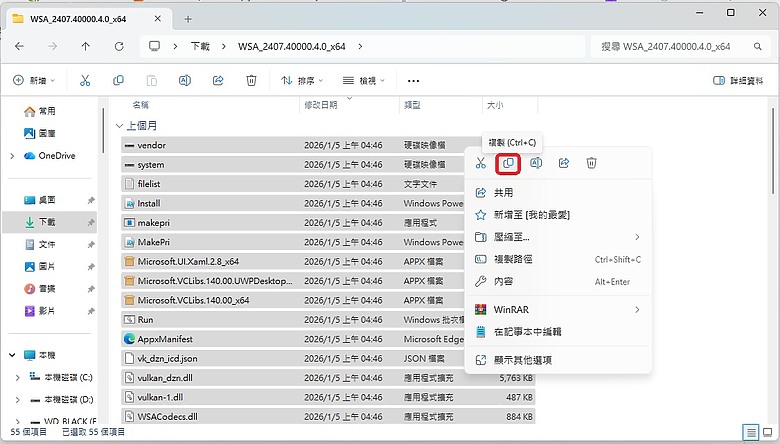Click the Rename icon in the toolbar

185,81
